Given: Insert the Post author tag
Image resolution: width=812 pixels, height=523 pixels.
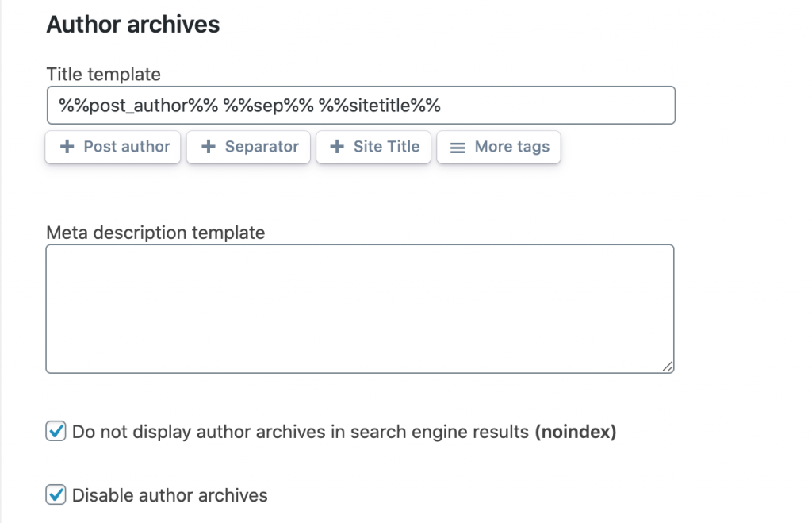Looking at the screenshot, I should tap(113, 147).
